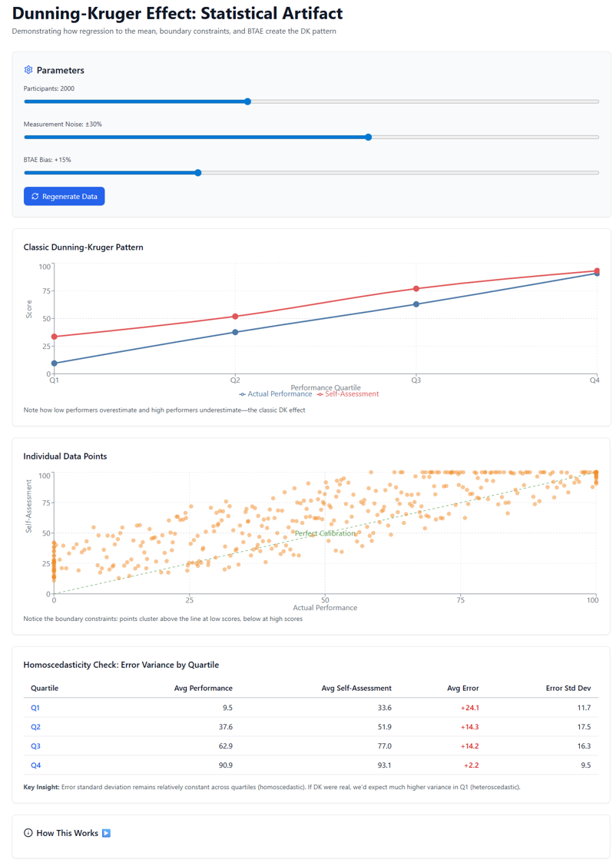This screenshot has height=863, width=616.
Task: Open the Q2 quartile link in table
Action: [x=35, y=727]
